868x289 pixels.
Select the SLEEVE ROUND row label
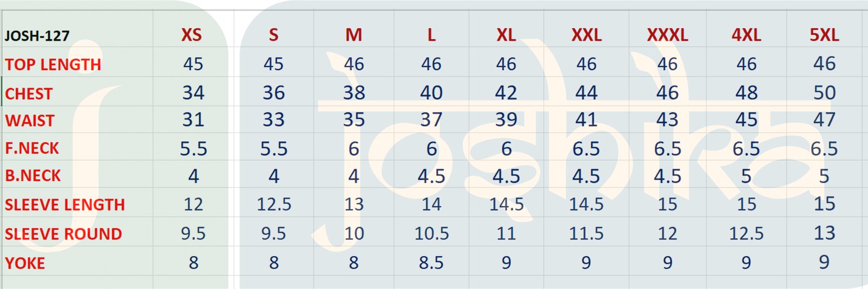[63, 234]
